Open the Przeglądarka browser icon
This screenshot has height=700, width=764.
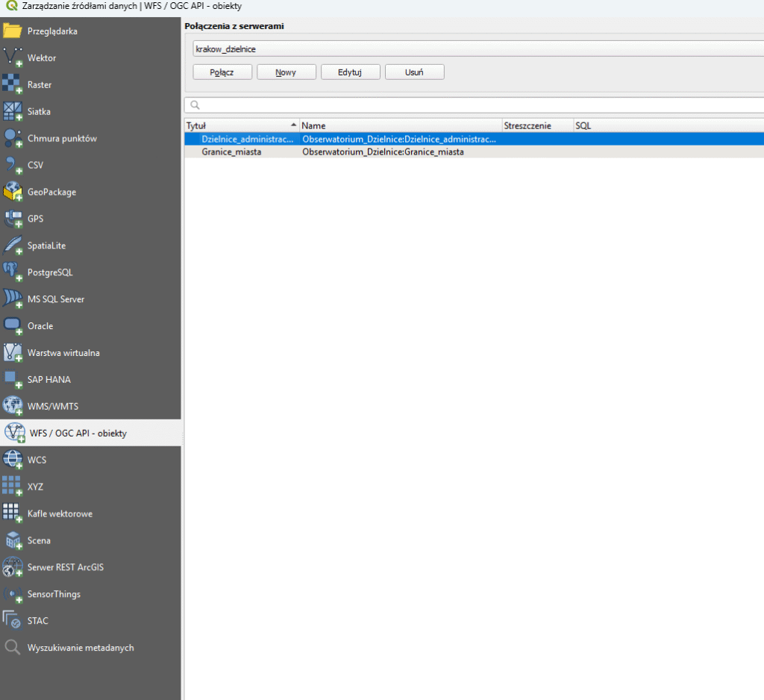pyautogui.click(x=13, y=31)
